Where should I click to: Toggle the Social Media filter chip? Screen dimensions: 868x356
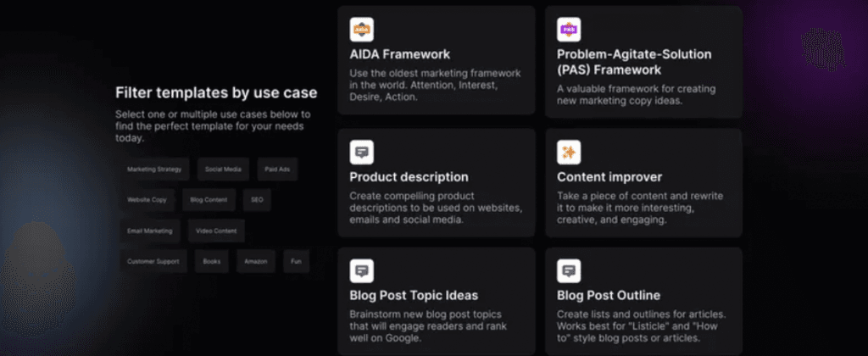tap(223, 170)
